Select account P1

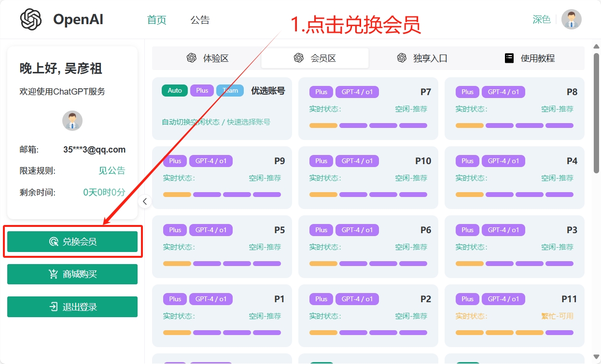[222, 316]
